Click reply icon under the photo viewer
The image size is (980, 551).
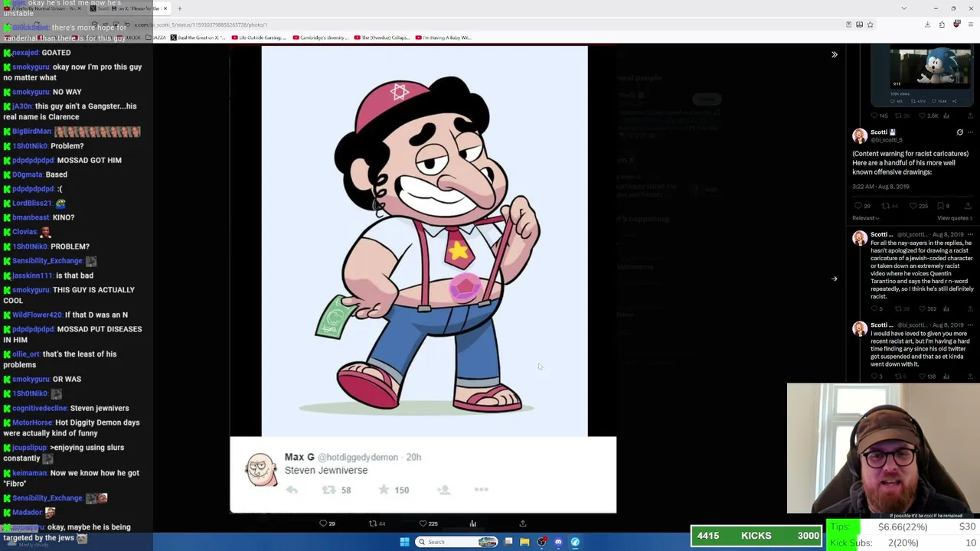[322, 523]
